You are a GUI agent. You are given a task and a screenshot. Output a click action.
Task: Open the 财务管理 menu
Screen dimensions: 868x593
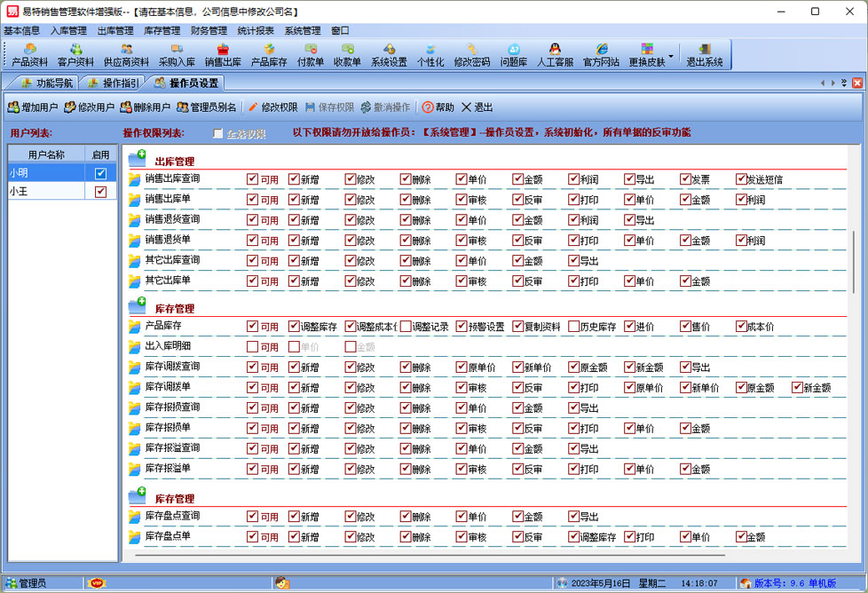pos(209,30)
